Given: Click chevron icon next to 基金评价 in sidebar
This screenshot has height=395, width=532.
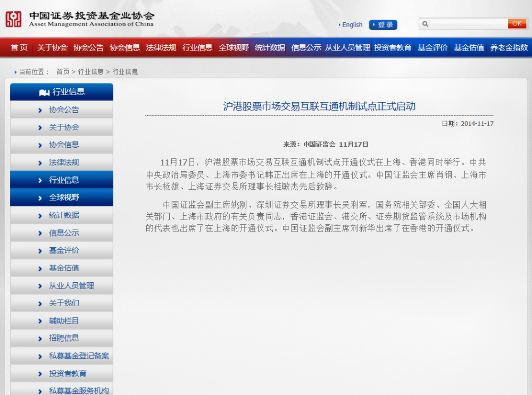Looking at the screenshot, I should [x=40, y=251].
